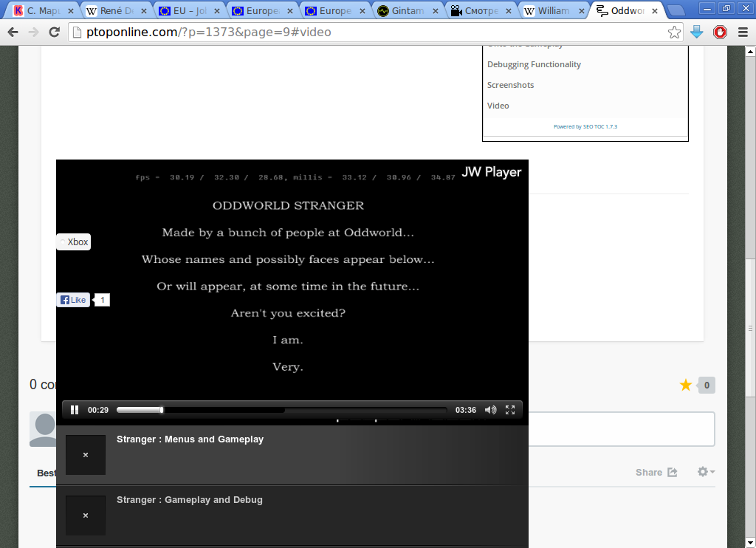The image size is (756, 548).
Task: Click the favorite count badge showing 0
Action: (707, 385)
